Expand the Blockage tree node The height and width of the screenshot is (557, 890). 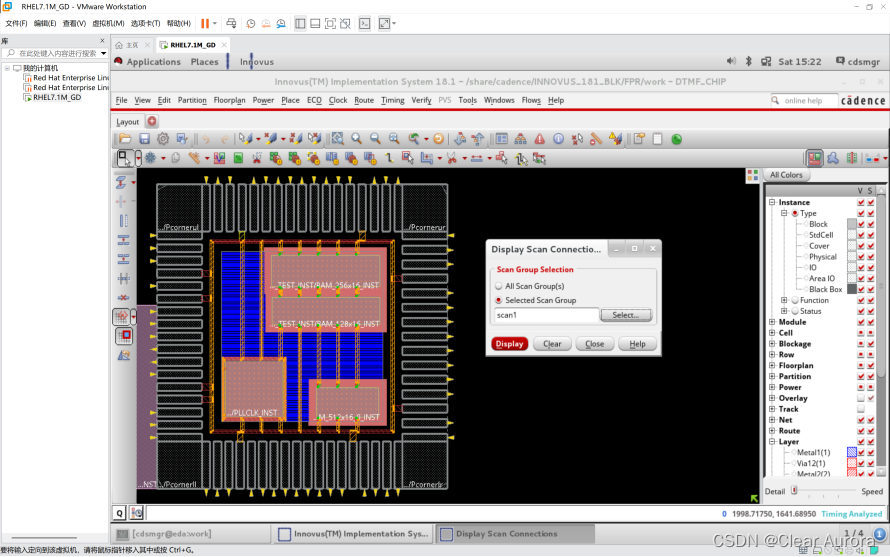[x=772, y=344]
